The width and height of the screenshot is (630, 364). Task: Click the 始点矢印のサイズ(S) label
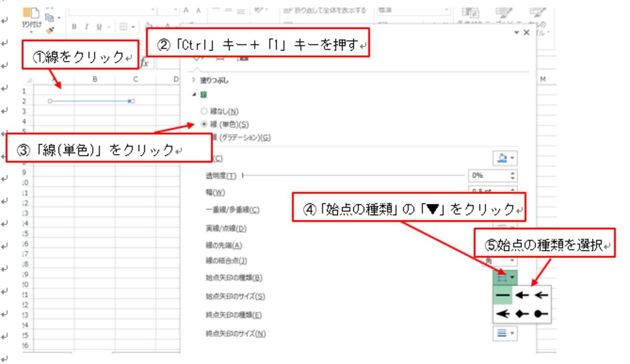236,296
